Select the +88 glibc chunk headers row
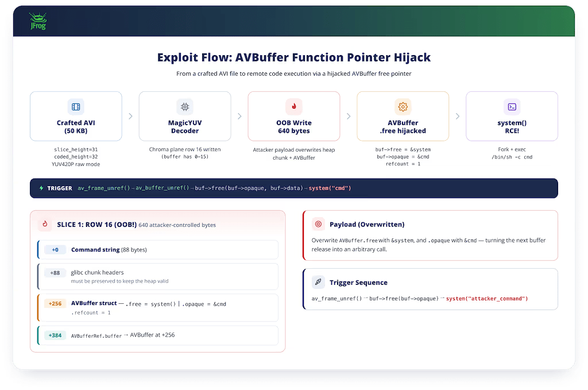 pos(158,276)
